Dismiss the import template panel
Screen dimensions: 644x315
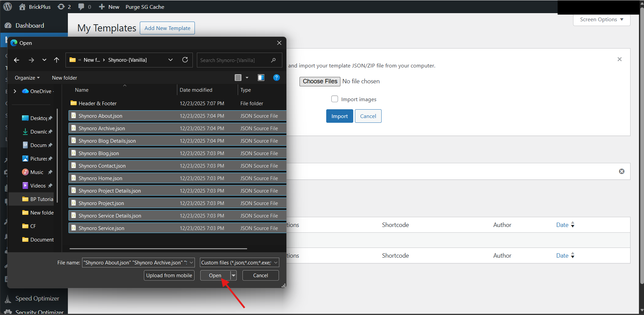coord(619,59)
